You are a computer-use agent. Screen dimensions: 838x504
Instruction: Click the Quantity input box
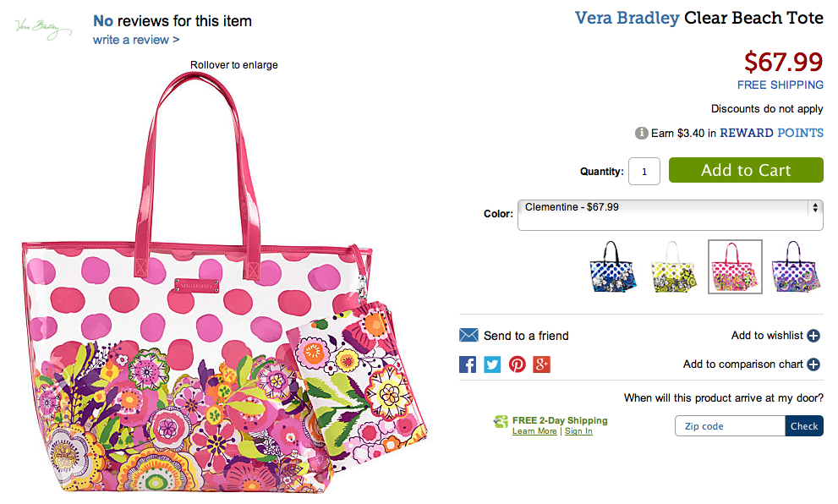point(644,172)
